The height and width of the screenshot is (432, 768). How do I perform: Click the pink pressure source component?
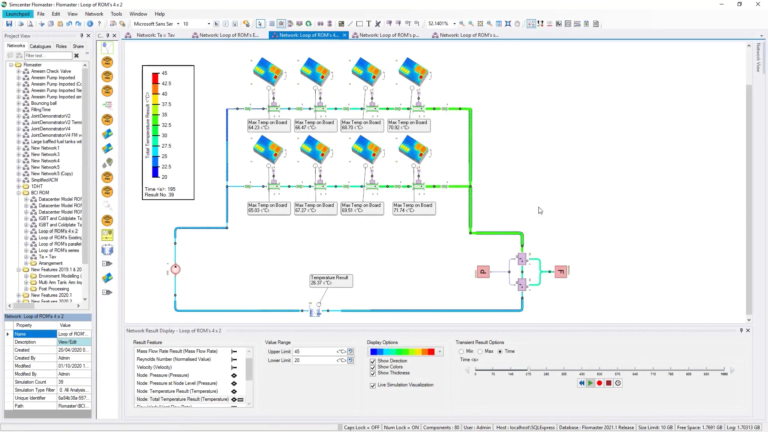[x=483, y=271]
